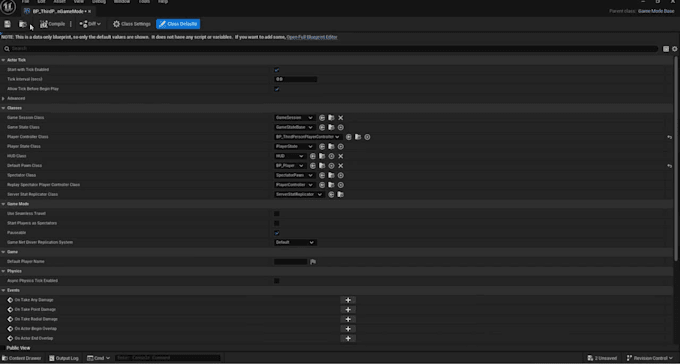Expand the Advanced section

(x=3, y=98)
